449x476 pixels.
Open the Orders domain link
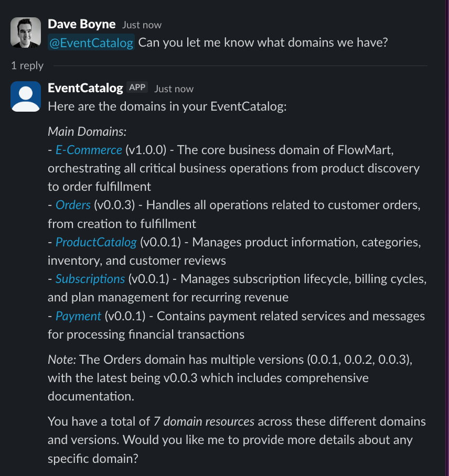click(72, 205)
